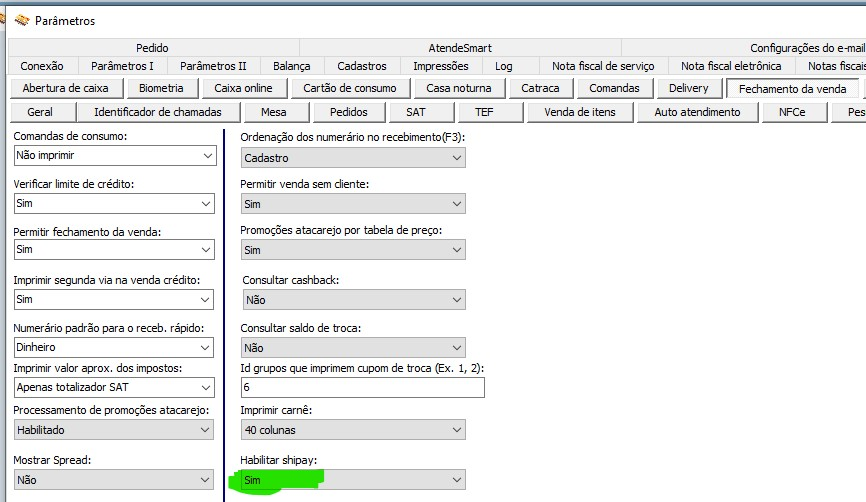The width and height of the screenshot is (866, 502).
Task: Select the Venda de itens tab
Action: 580,112
